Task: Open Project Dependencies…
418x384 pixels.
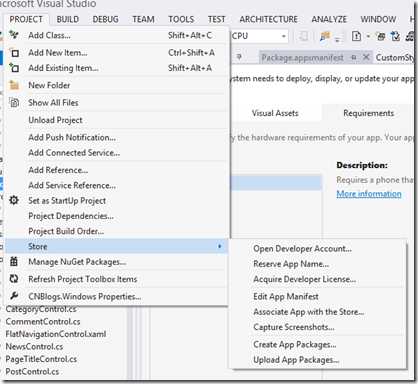Action: pyautogui.click(x=117, y=216)
